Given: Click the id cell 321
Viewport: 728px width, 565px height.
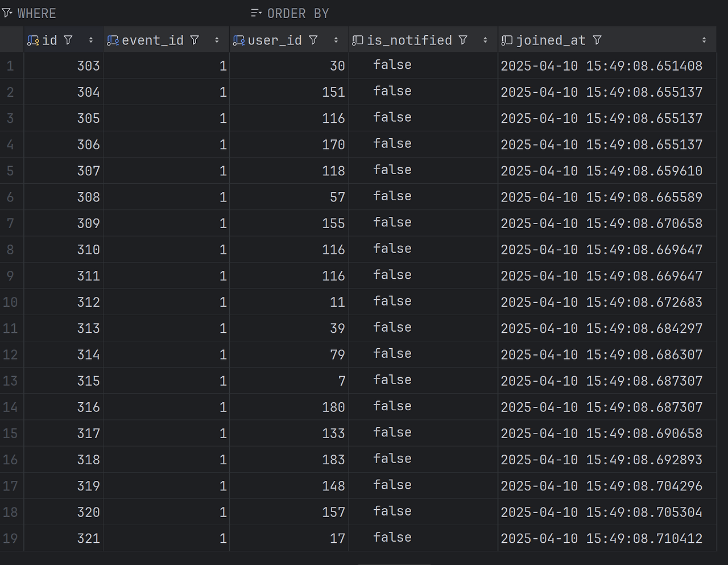Looking at the screenshot, I should pos(63,538).
